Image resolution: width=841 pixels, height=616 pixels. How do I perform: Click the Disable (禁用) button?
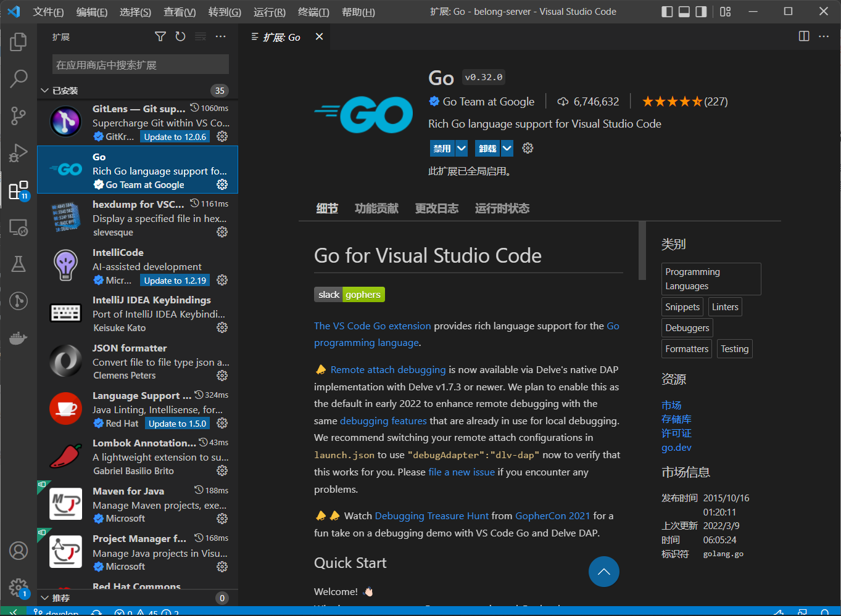tap(442, 148)
